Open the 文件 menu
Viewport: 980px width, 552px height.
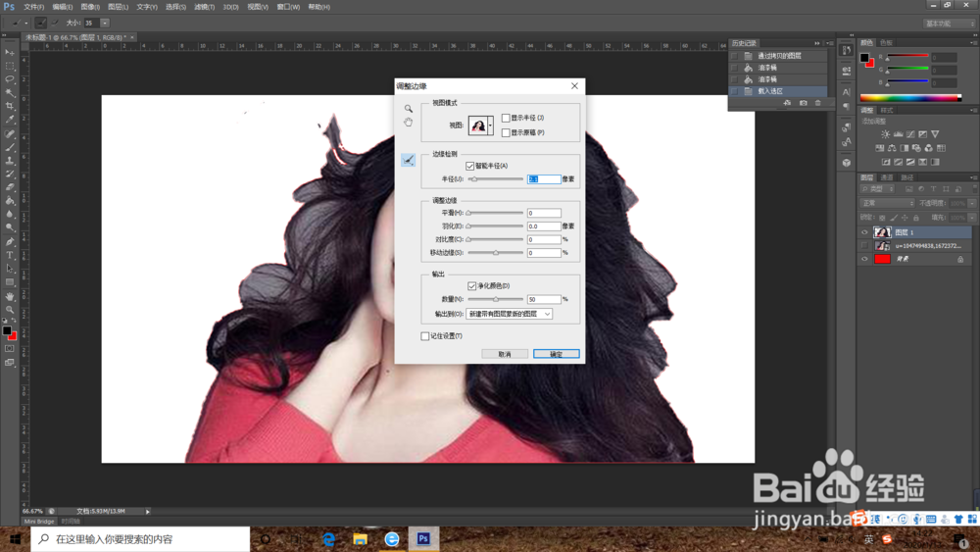pyautogui.click(x=33, y=7)
